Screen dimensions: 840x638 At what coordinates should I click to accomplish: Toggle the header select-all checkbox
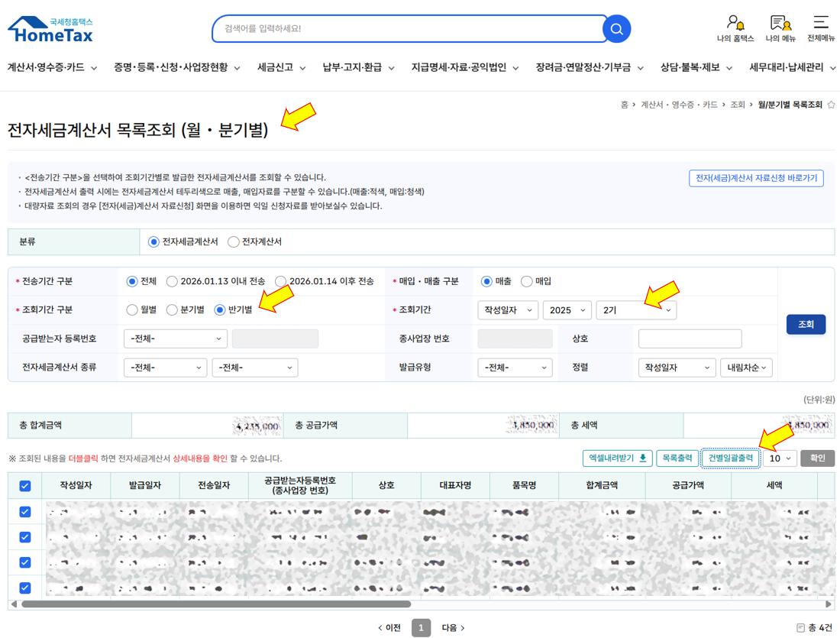pos(24,486)
